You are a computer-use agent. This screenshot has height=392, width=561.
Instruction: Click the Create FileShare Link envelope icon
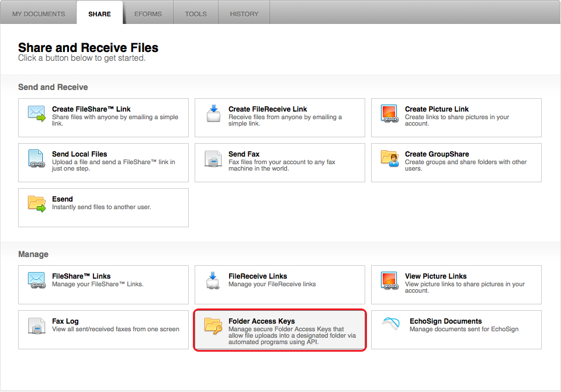(37, 113)
